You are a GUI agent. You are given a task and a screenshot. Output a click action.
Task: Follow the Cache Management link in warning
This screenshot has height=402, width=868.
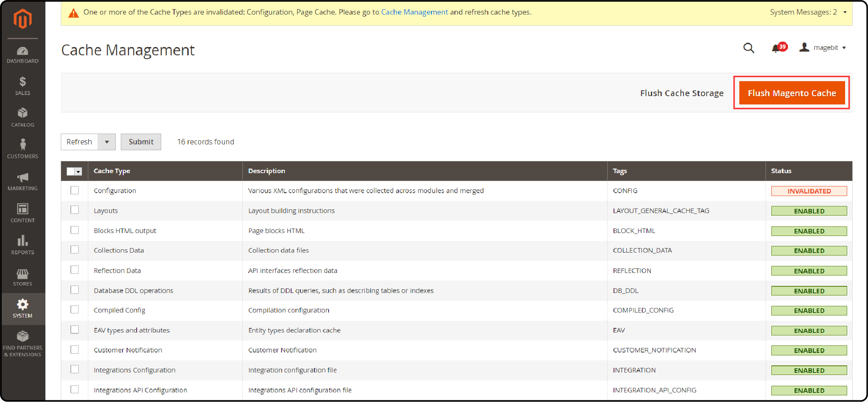(x=414, y=12)
